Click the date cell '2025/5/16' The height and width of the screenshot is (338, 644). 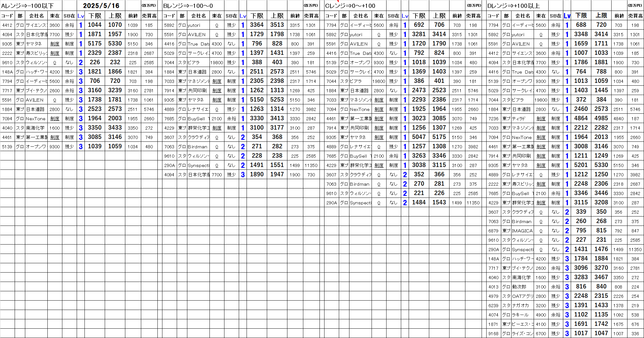click(x=101, y=6)
